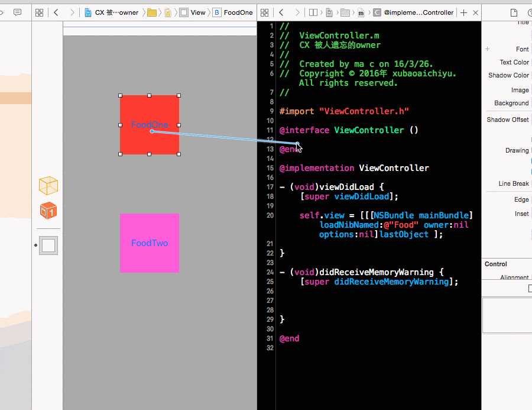Image resolution: width=532 pixels, height=410 pixels.
Task: Click the Shadow Offset label in inspector
Action: pos(508,120)
